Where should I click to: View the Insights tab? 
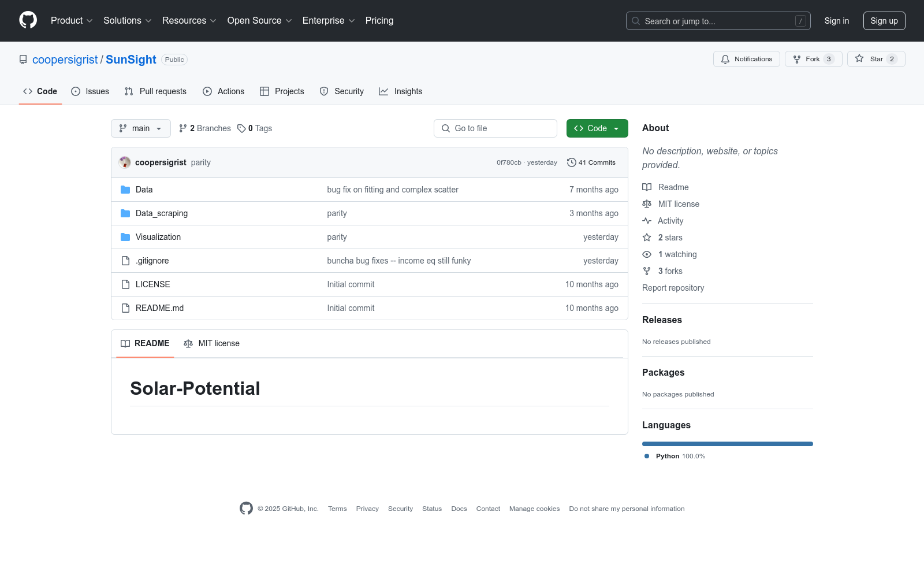point(401,91)
